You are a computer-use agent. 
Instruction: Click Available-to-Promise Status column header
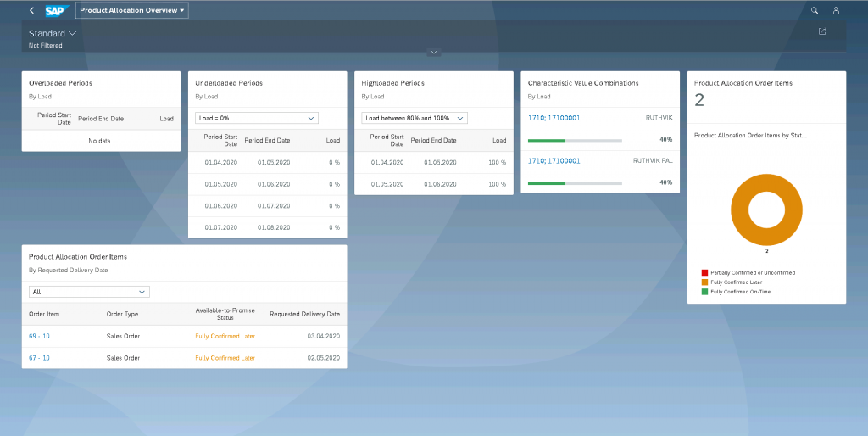pyautogui.click(x=225, y=314)
